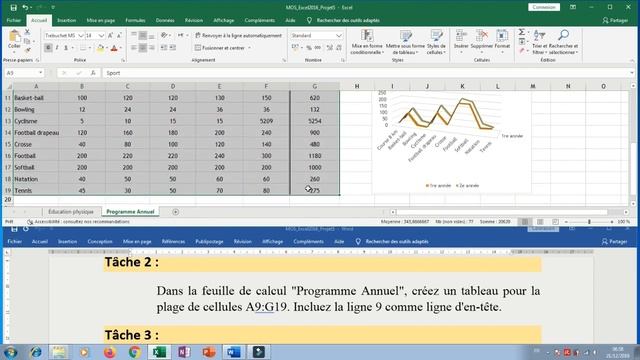Viewport: 640px width, 360px height.
Task: Click the PowerPoint icon in the taskbar
Action: [209, 352]
